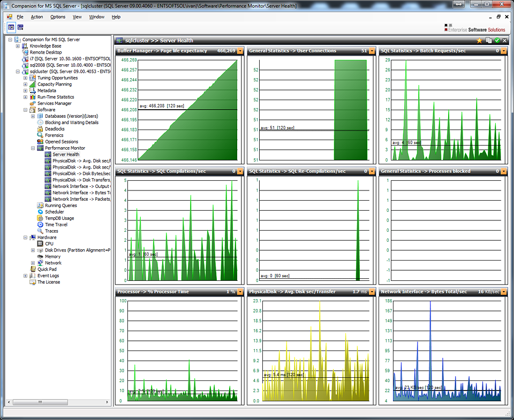Open the Options menu
Viewport: 514px width, 420px height.
click(58, 17)
